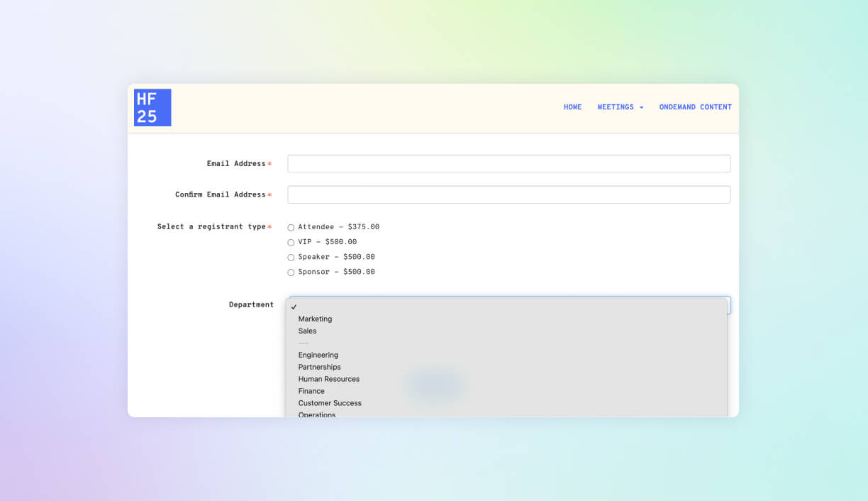Open ONDEMAND CONTENT page

pyautogui.click(x=695, y=107)
